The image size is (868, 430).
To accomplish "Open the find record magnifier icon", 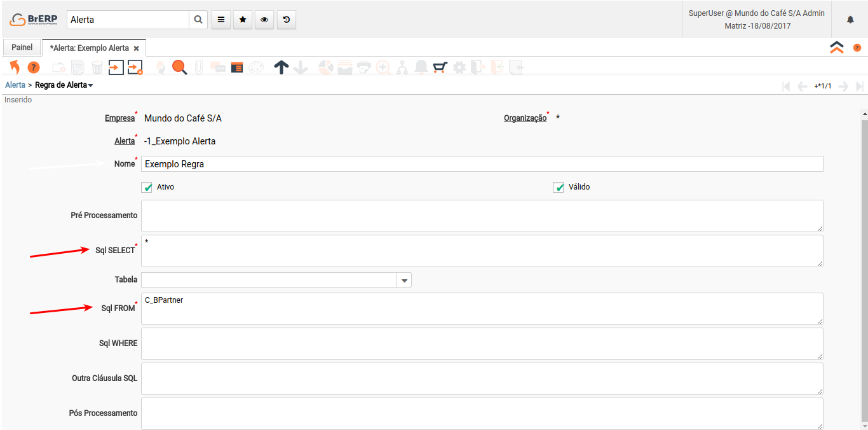I will (180, 67).
